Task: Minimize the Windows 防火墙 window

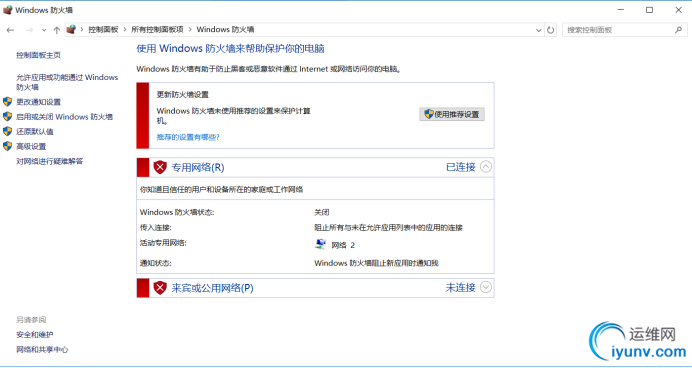Action: [x=621, y=10]
